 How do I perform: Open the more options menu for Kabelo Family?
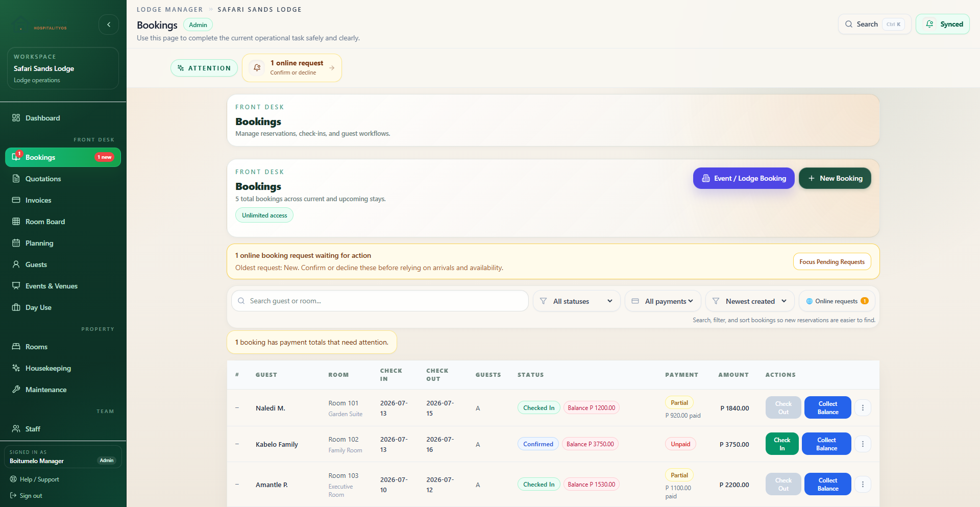(863, 444)
